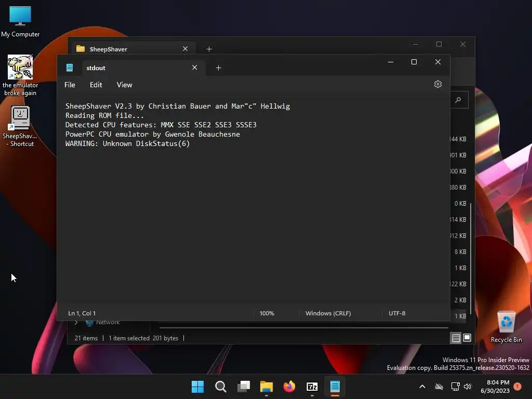
Task: Click the 'PowerPC CPU emulator' line
Action: (x=153, y=134)
